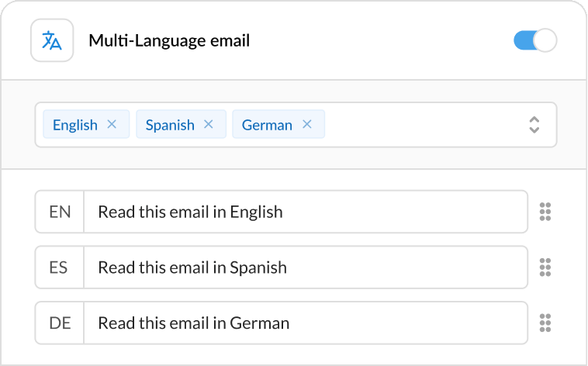Viewport: 588px width, 366px height.
Task: Click the Spanish tag chip
Action: [x=169, y=125]
